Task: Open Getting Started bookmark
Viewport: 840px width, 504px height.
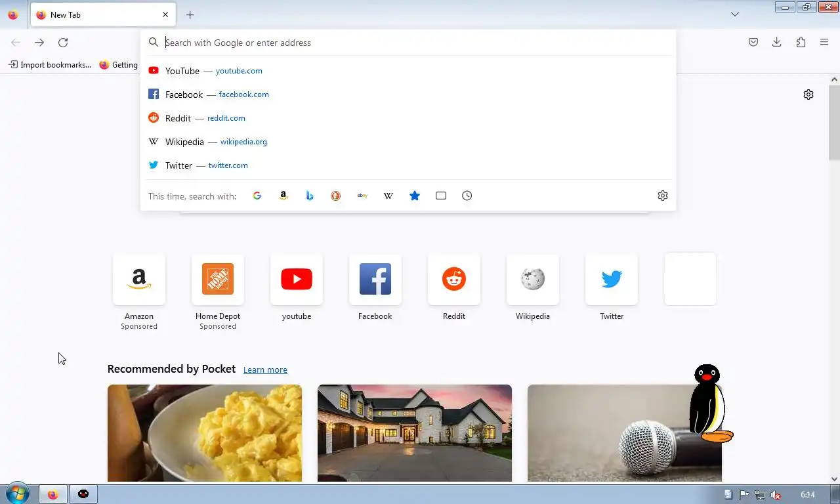Action: pyautogui.click(x=118, y=65)
